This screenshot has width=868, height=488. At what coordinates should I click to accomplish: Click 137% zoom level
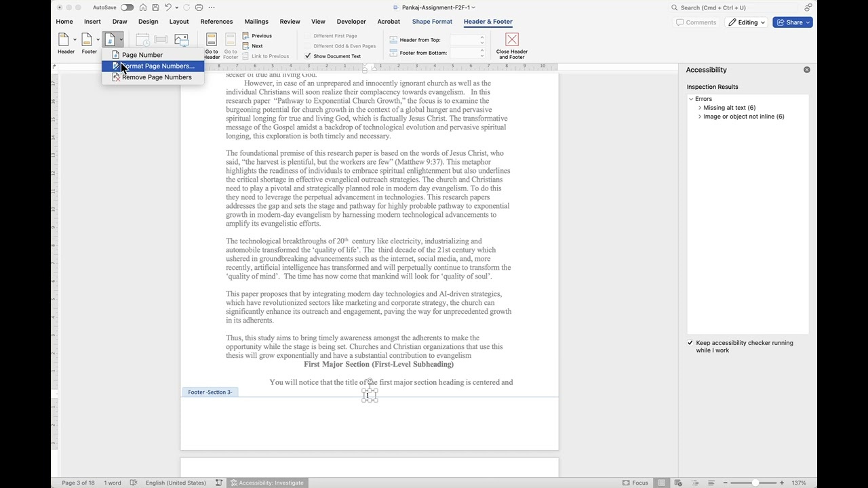coord(799,483)
